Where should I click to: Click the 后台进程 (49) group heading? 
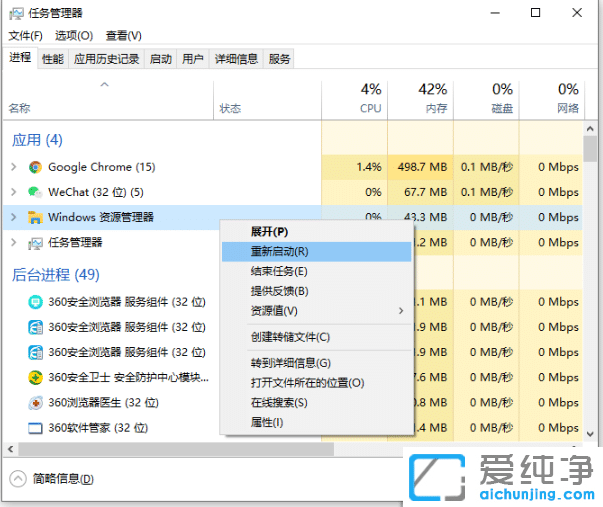55,275
